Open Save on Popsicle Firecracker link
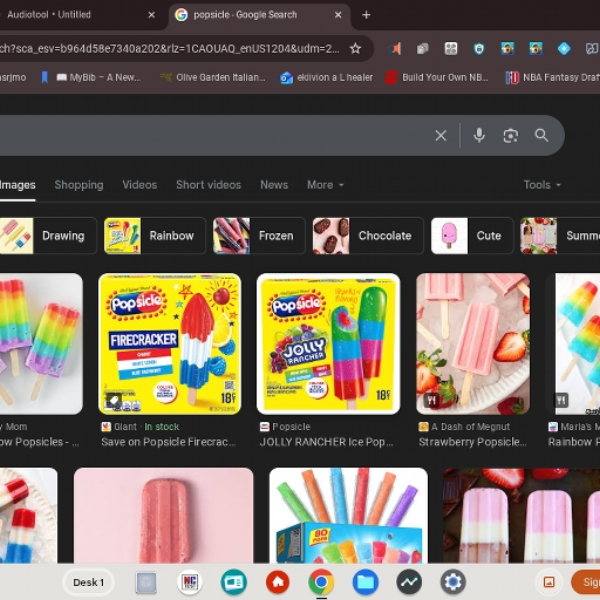Screen dimensions: 600x600 [x=168, y=442]
